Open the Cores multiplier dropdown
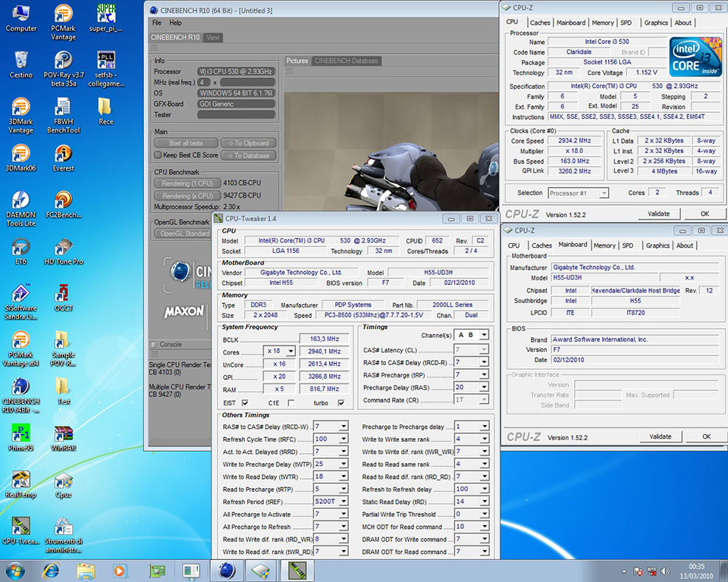The width and height of the screenshot is (728, 582). pyautogui.click(x=290, y=352)
